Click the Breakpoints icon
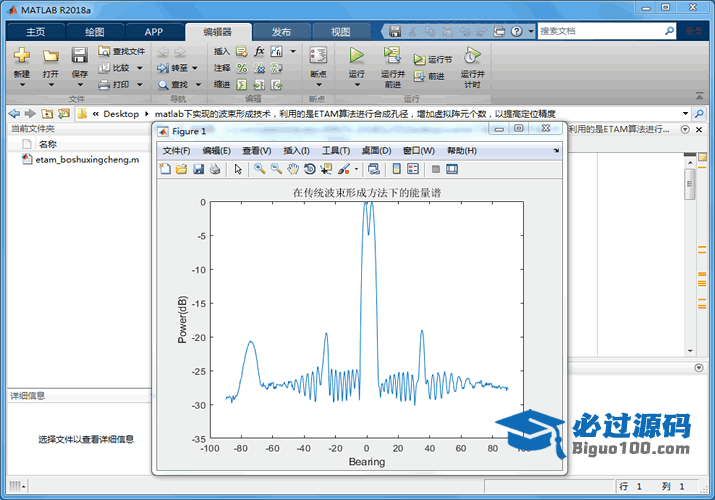The height and width of the screenshot is (500, 715). pyautogui.click(x=318, y=56)
